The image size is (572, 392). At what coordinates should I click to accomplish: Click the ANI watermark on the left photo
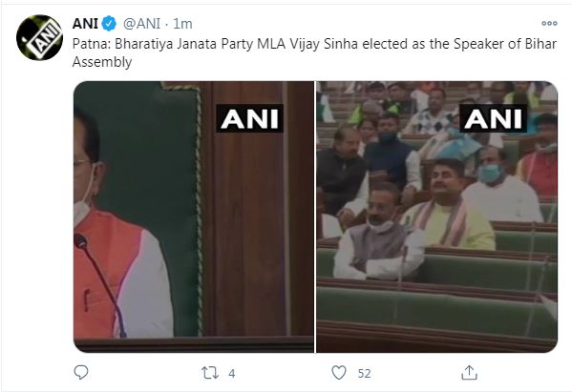coord(250,118)
